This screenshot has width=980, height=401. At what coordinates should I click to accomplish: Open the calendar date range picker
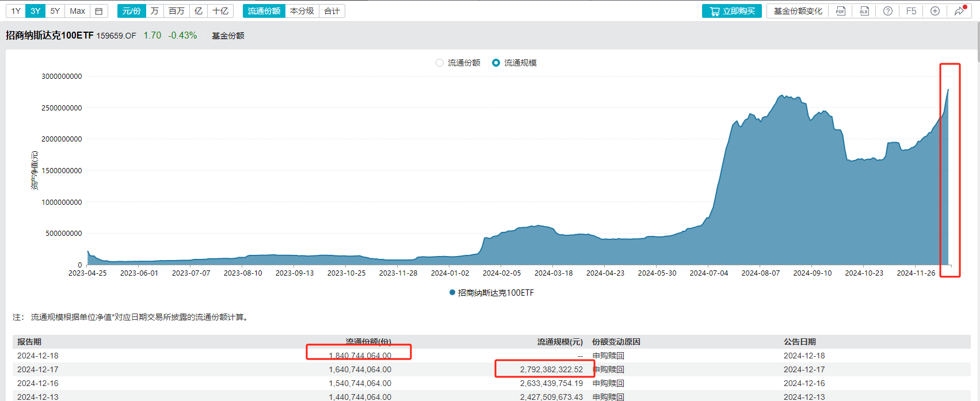(x=99, y=11)
